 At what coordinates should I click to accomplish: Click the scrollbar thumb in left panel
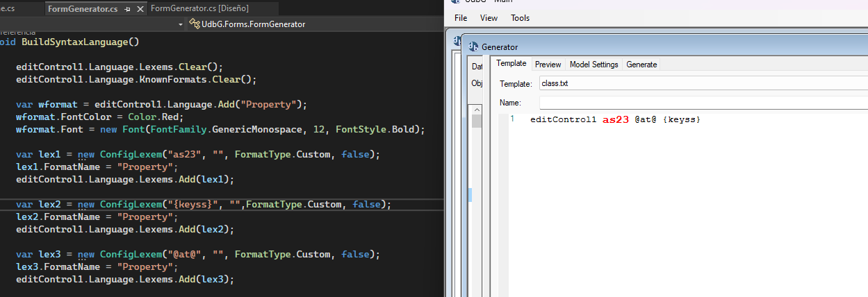pos(476,122)
